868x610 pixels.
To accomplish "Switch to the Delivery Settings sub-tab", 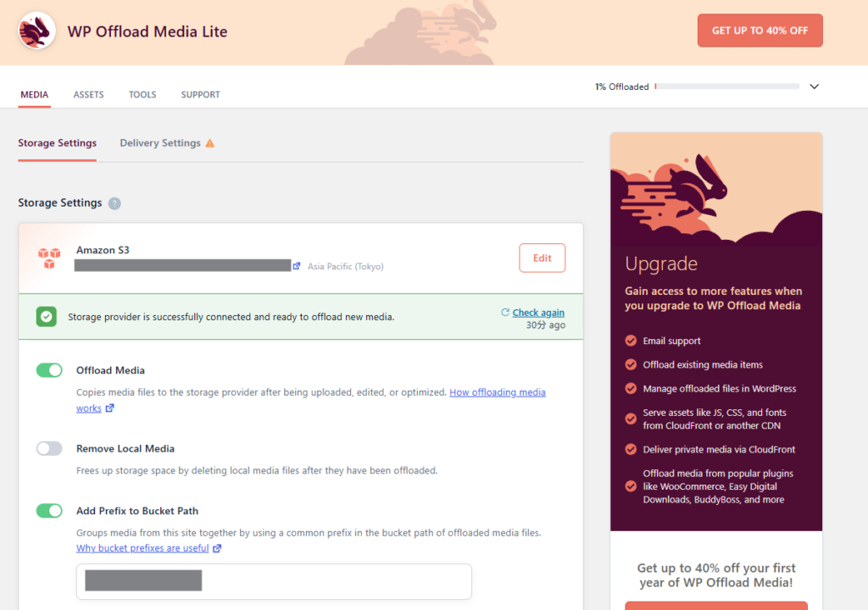I will click(160, 143).
